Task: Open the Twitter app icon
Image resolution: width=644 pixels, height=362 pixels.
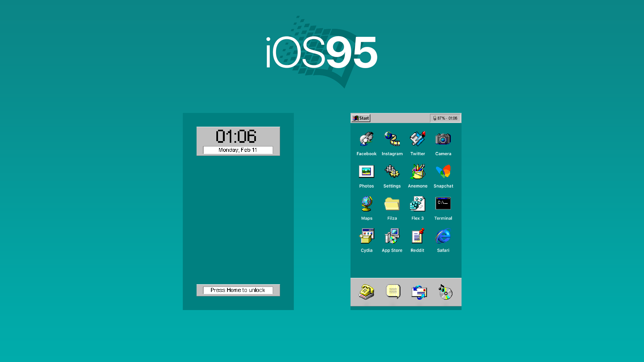Action: click(418, 139)
